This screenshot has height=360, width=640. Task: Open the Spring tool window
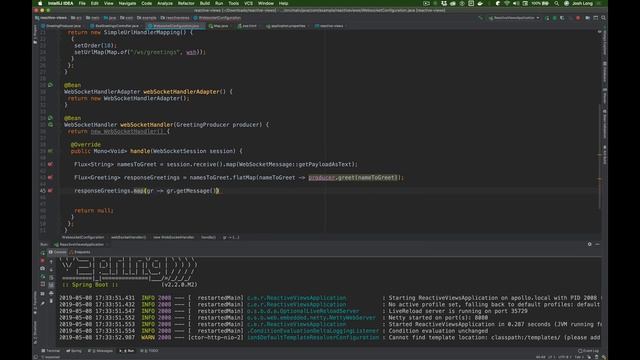[x=74, y=351]
